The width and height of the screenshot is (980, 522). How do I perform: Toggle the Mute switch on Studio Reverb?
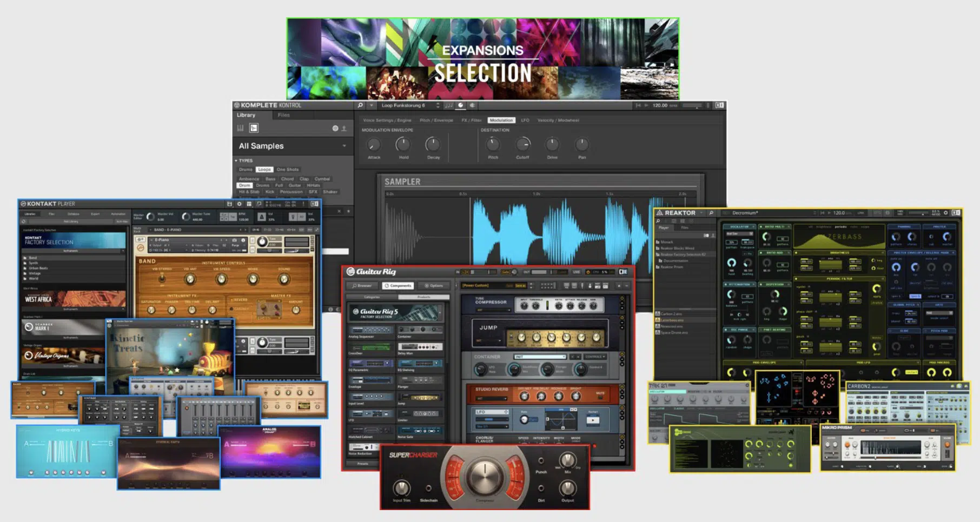pyautogui.click(x=600, y=397)
